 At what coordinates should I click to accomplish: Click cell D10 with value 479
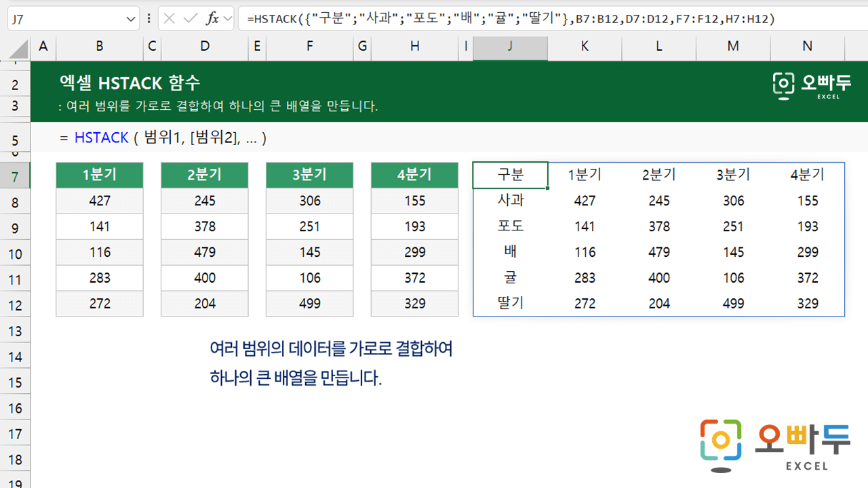tap(205, 252)
